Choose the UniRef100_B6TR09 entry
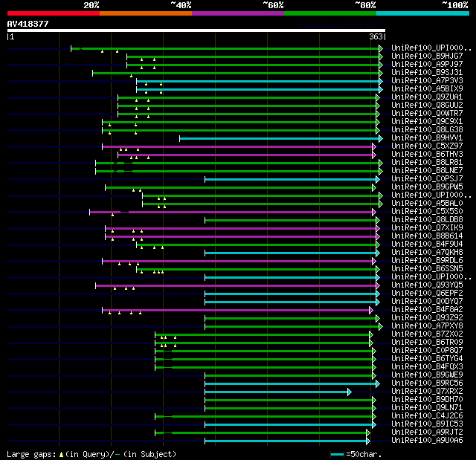476x460 pixels. (x=427, y=343)
